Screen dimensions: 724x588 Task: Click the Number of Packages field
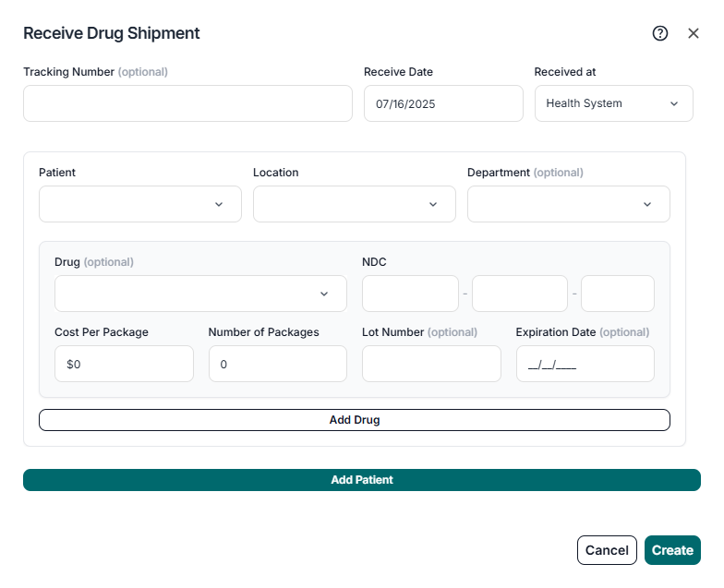277,364
